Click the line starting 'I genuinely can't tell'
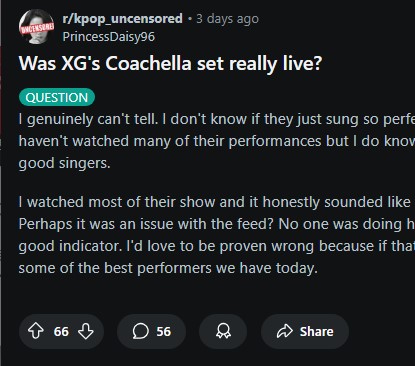The height and width of the screenshot is (366, 415). 217,119
